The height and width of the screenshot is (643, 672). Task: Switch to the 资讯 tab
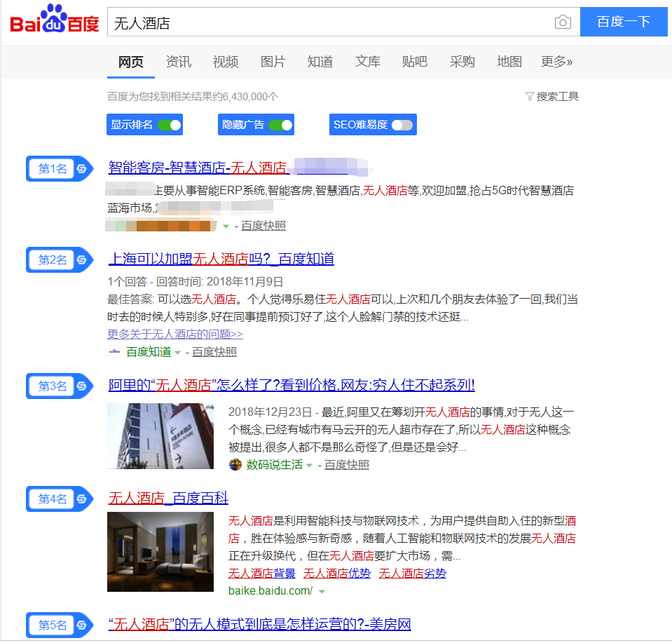178,62
